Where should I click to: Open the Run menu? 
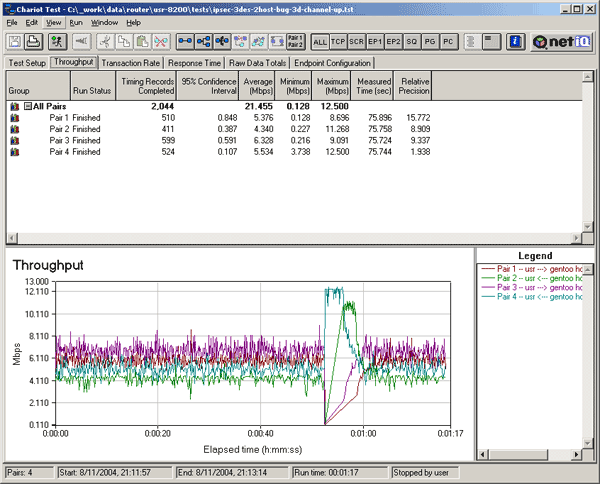[x=77, y=22]
